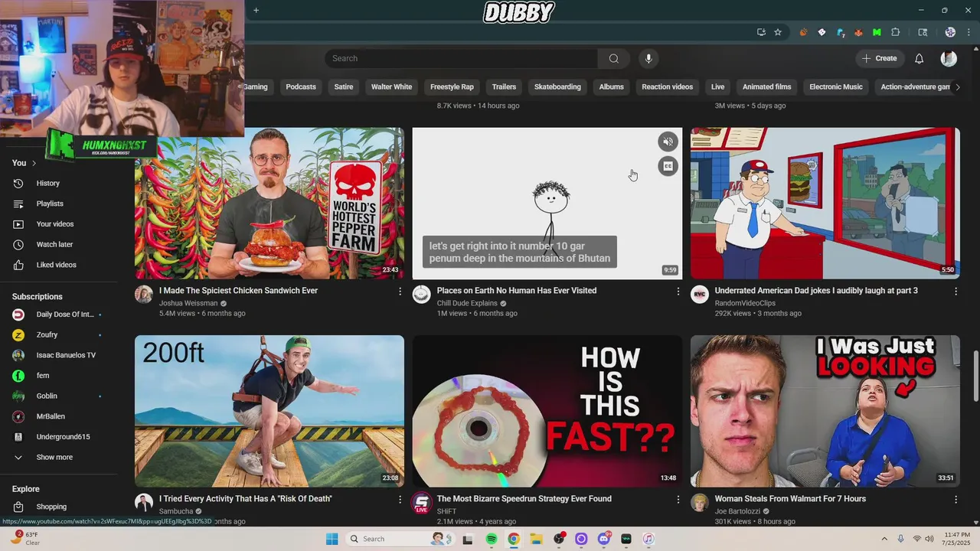Open the 200ft Risk of Death thumbnail
The height and width of the screenshot is (551, 980).
pyautogui.click(x=269, y=411)
